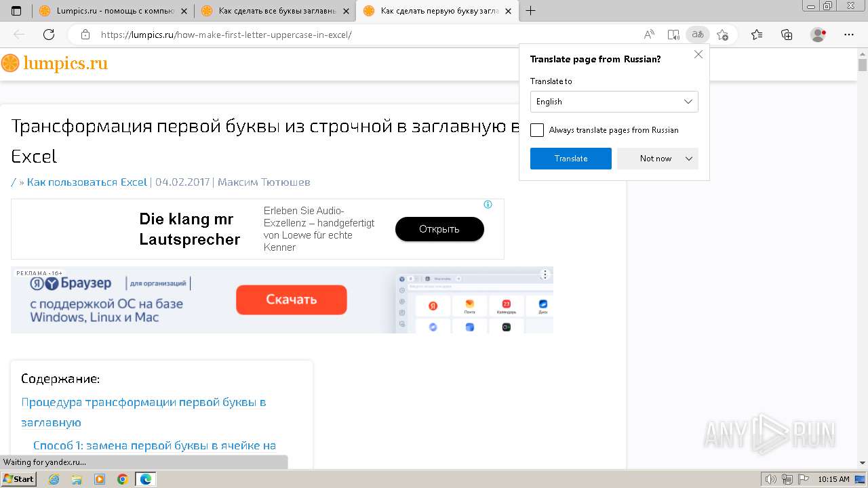Close the Translate page popup
The image size is (868, 488).
click(x=698, y=55)
